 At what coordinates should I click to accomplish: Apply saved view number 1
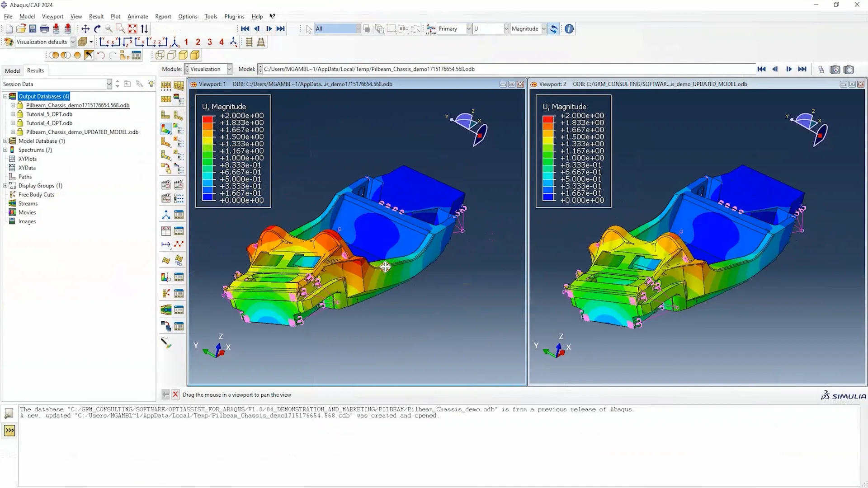pos(186,42)
